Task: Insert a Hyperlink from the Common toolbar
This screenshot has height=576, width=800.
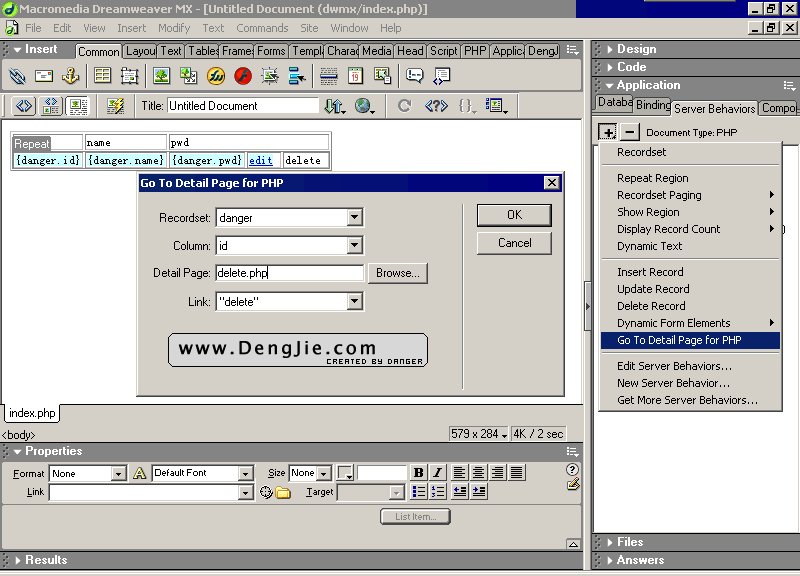Action: click(17, 77)
